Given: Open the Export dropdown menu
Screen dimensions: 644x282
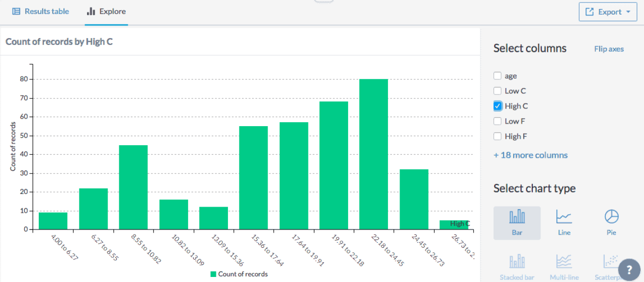Looking at the screenshot, I should tap(608, 12).
